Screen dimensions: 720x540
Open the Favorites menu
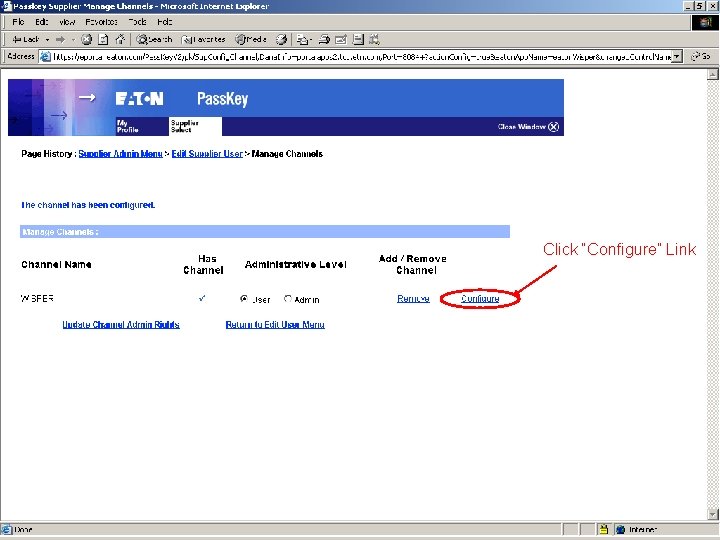click(x=101, y=22)
